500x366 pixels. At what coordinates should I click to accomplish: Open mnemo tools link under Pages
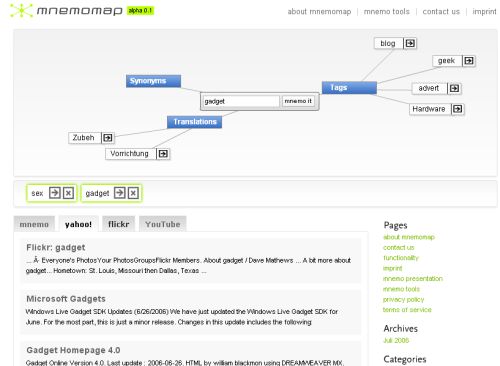click(401, 289)
